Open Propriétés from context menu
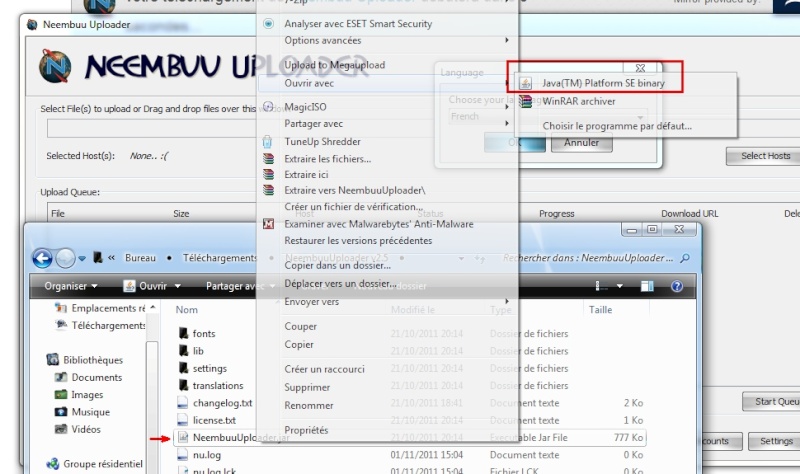This screenshot has height=474, width=800. pos(306,430)
